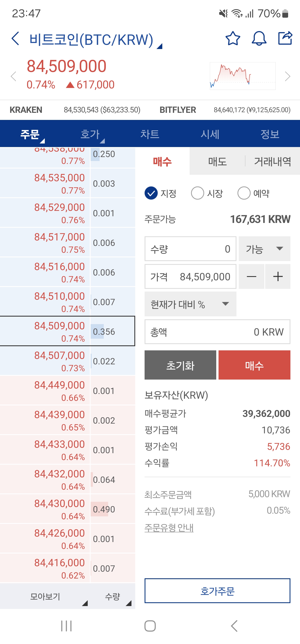Go to previous coin with left chevron
Image resolution: width=300 pixels, height=644 pixels.
click(14, 76)
